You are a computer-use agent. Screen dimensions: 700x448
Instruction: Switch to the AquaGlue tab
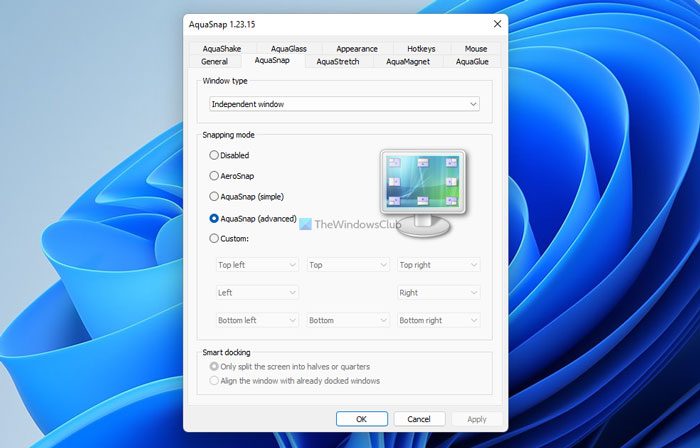pyautogui.click(x=472, y=62)
